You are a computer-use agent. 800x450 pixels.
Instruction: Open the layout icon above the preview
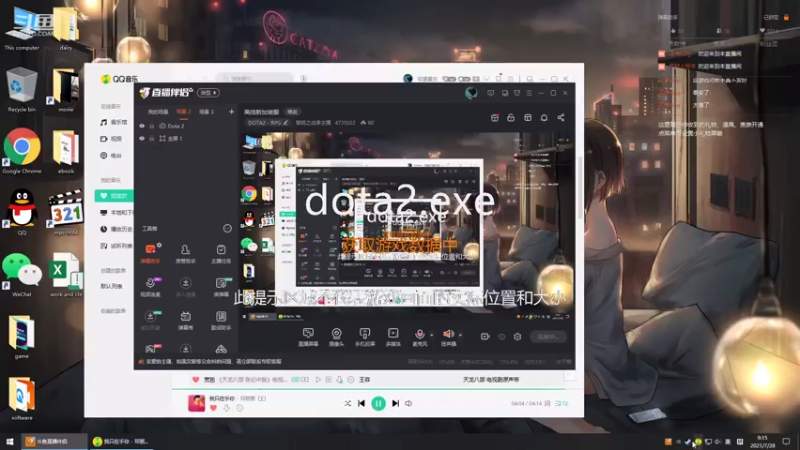528,118
